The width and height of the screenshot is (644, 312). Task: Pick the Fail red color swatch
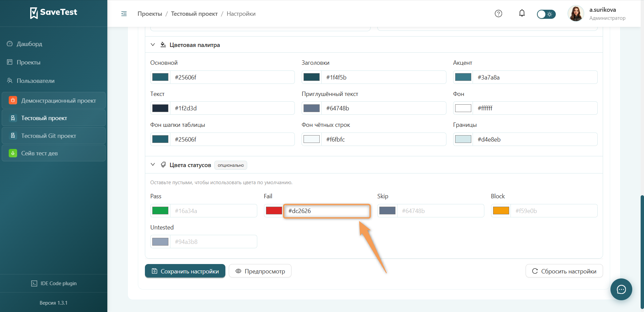[274, 211]
